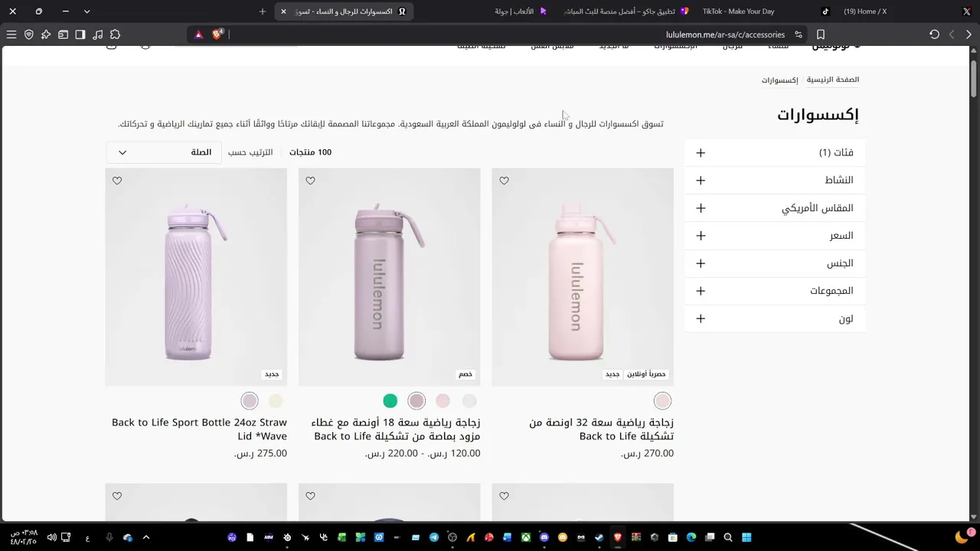Open Windows taskbar search
This screenshot has height=551, width=980.
pos(728,537)
